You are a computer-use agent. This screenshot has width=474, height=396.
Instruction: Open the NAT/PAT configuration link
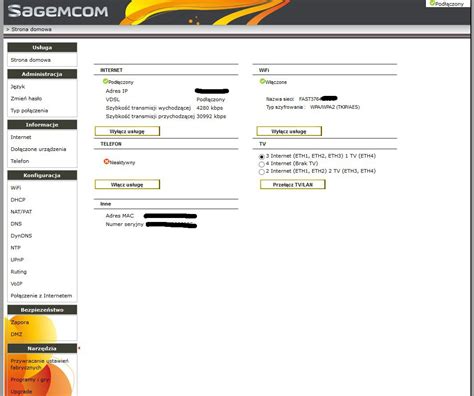pyautogui.click(x=21, y=212)
